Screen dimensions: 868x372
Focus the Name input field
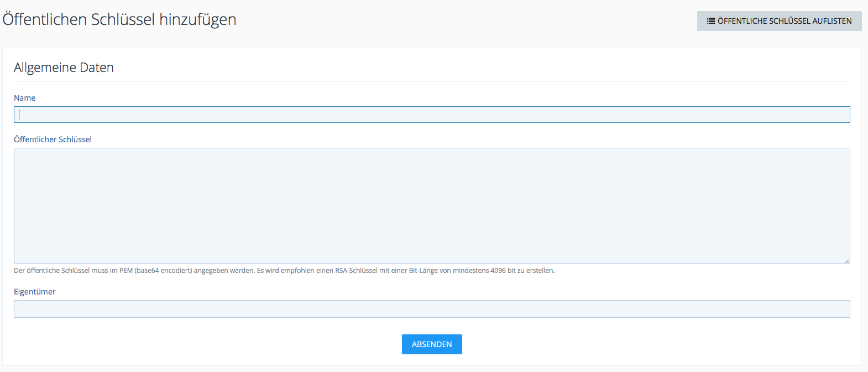tap(431, 115)
